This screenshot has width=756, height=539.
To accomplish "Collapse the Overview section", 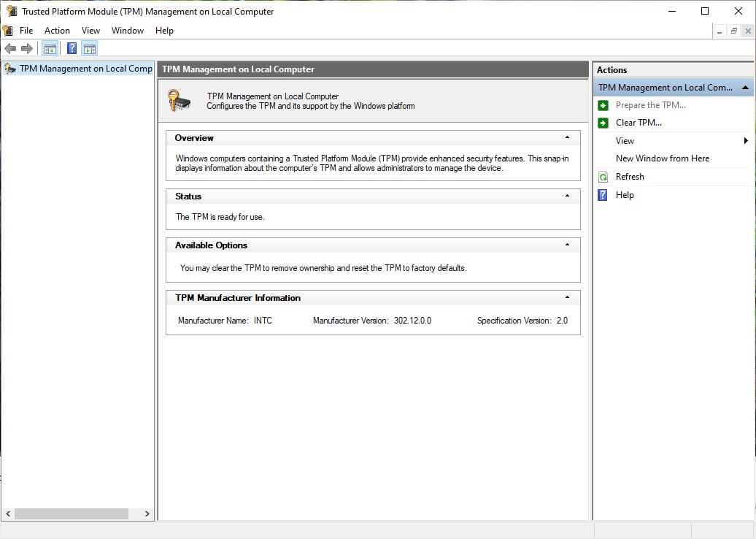I will point(567,137).
